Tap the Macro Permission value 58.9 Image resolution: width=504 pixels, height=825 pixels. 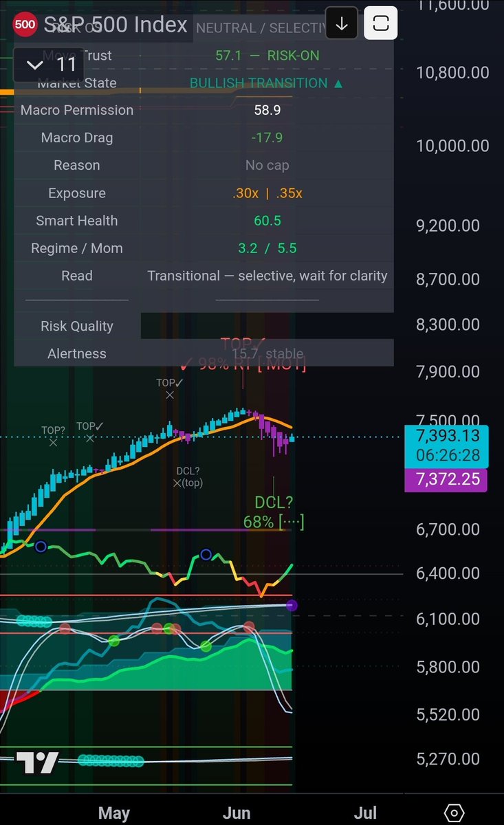point(267,110)
